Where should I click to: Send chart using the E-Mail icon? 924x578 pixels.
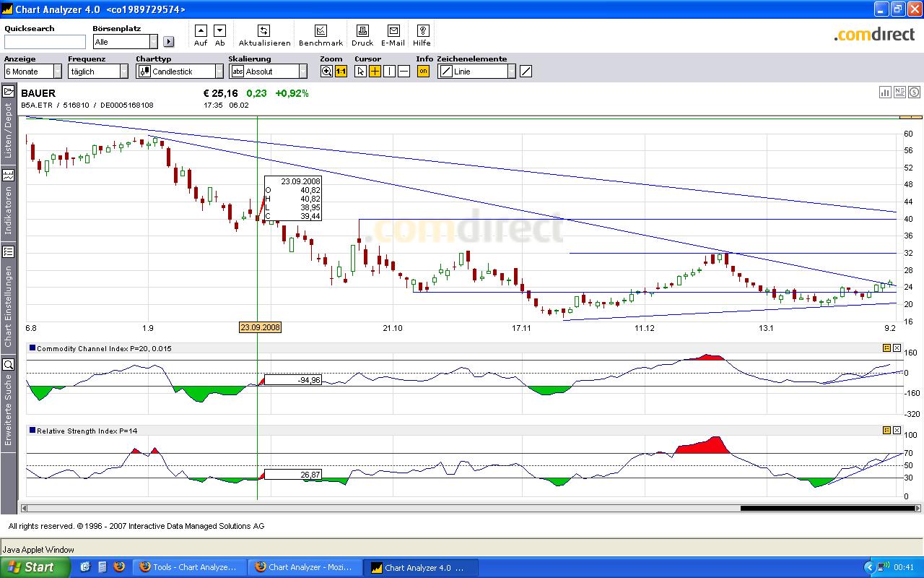(x=393, y=31)
